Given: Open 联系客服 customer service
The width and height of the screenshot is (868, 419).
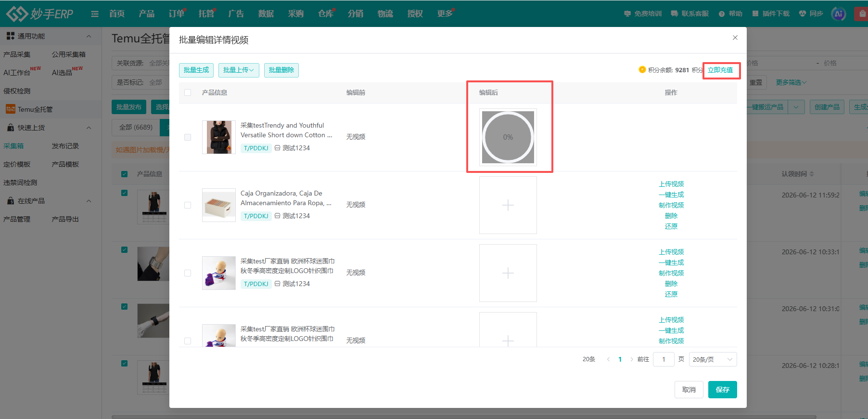Looking at the screenshot, I should (x=689, y=13).
